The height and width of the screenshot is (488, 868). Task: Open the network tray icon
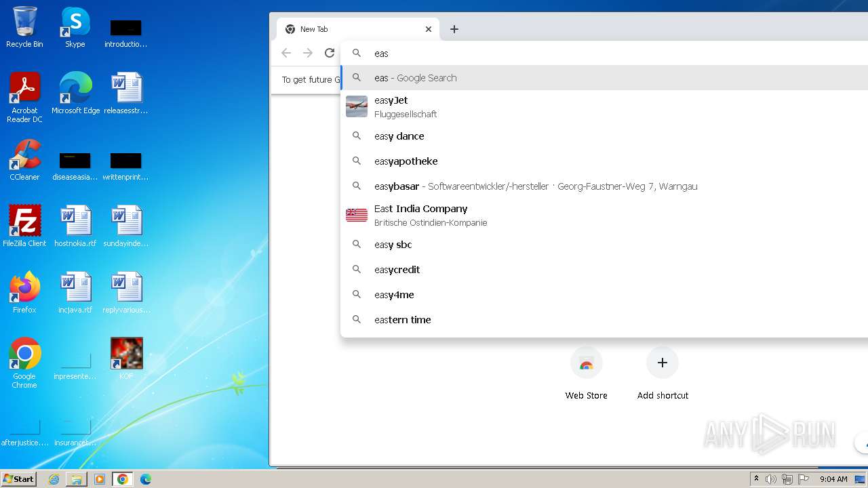(x=787, y=479)
